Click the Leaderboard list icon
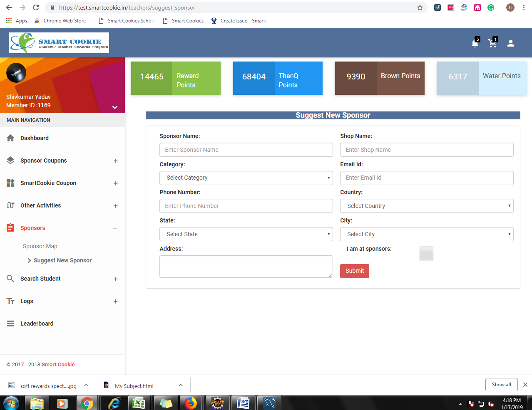The height and width of the screenshot is (410, 532). pyautogui.click(x=11, y=324)
